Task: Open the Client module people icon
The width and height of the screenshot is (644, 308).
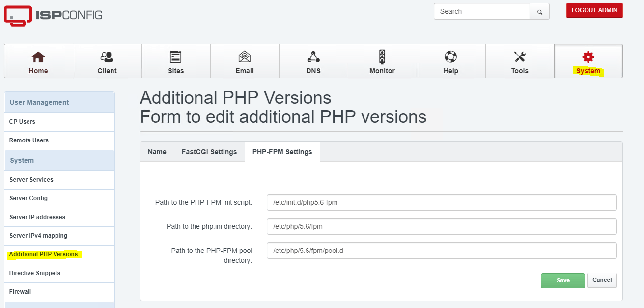Action: click(x=107, y=57)
